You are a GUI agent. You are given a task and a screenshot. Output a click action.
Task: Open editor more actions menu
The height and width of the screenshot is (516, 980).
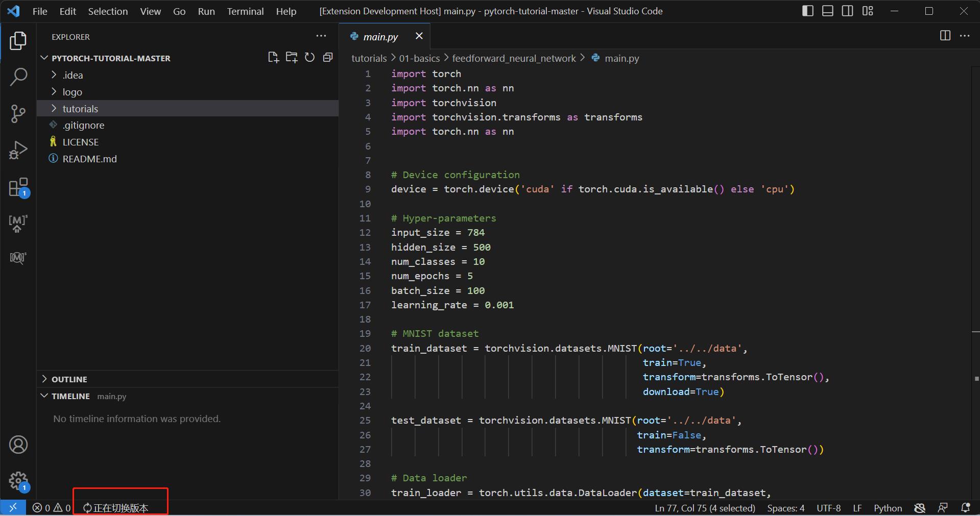tap(965, 36)
